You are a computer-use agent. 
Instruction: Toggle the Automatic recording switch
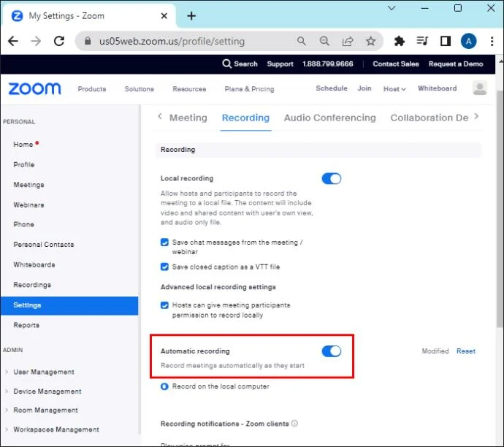pyautogui.click(x=332, y=351)
